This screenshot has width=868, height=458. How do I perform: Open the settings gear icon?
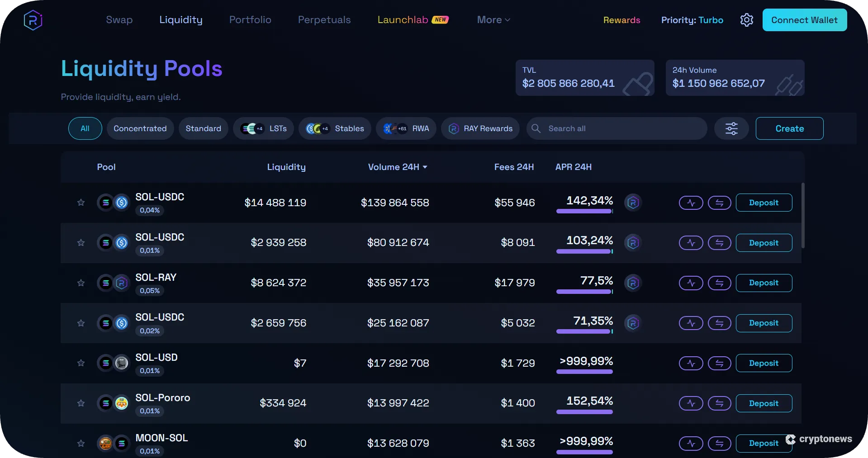coord(746,20)
